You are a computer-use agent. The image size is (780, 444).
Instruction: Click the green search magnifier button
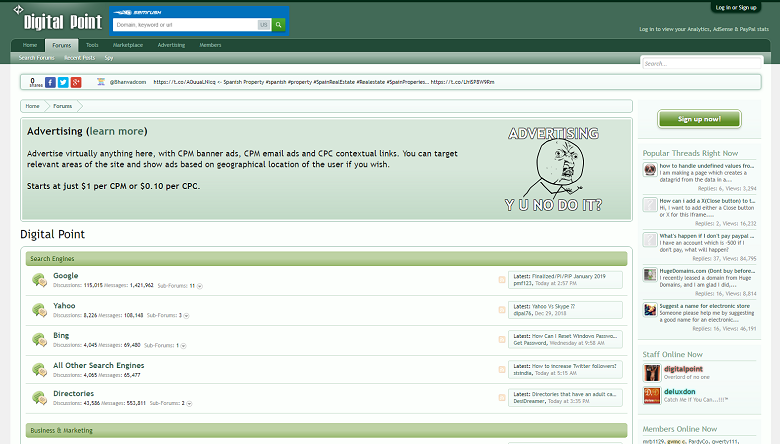coord(279,24)
